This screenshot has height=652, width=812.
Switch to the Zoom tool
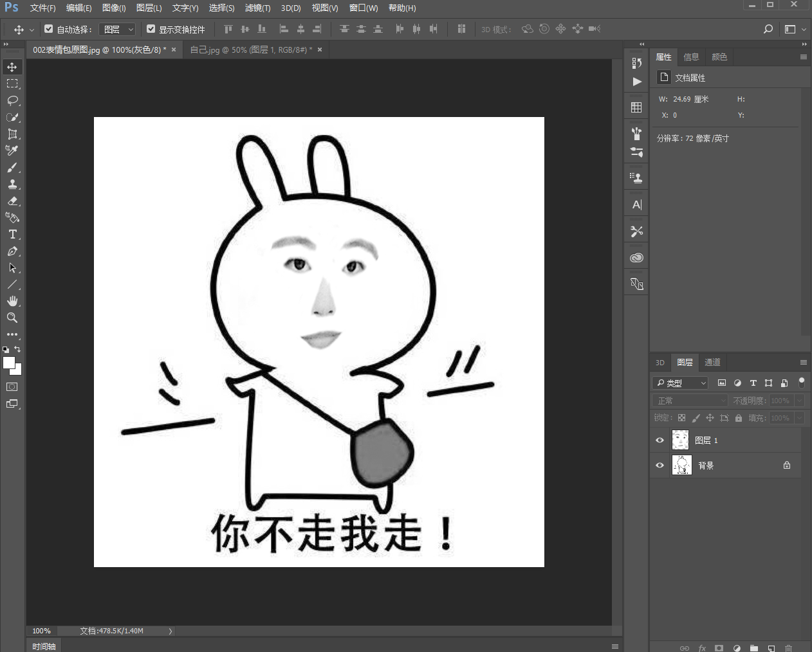point(13,318)
